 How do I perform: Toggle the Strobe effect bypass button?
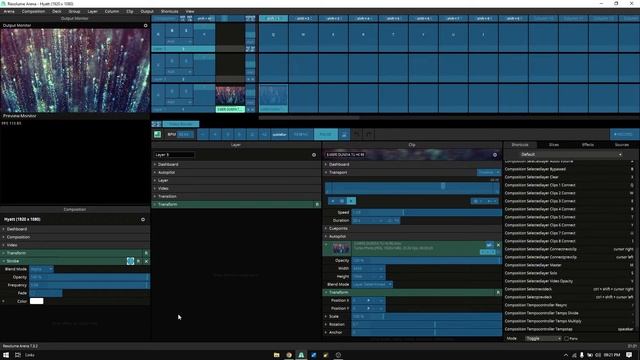[138, 261]
